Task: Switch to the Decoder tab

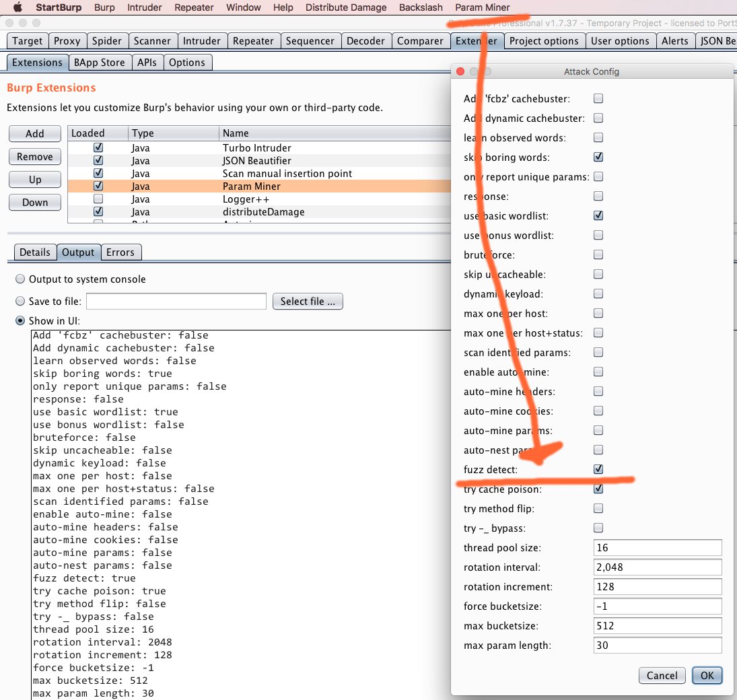Action: coord(365,41)
